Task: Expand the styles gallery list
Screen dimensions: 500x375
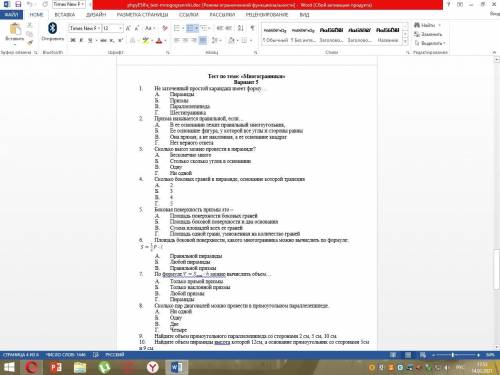Action: [405, 42]
